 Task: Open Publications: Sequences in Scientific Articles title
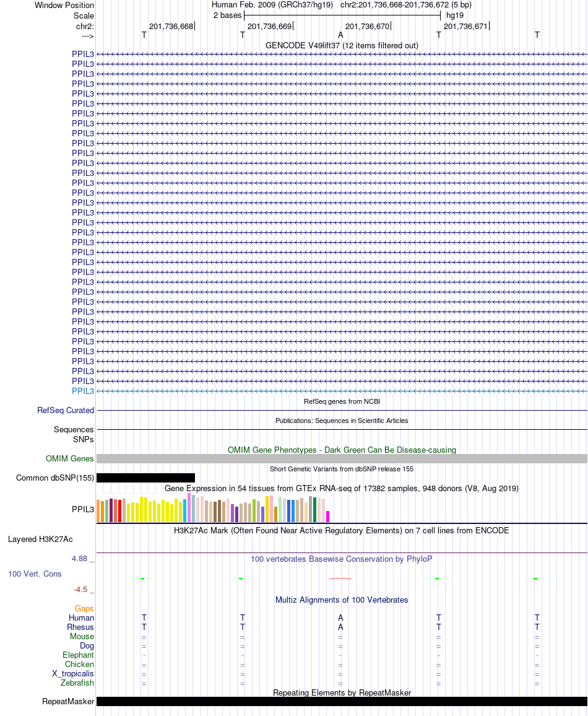[342, 421]
